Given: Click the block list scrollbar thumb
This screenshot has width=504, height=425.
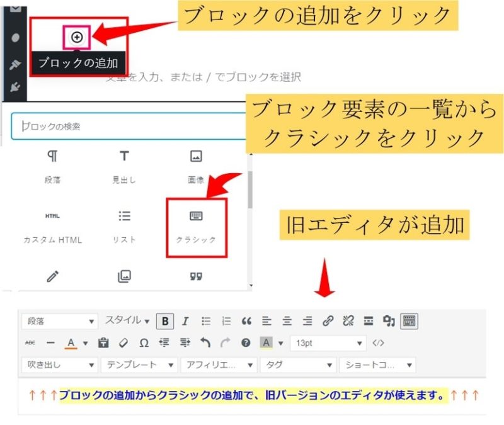Looking at the screenshot, I should [250, 190].
